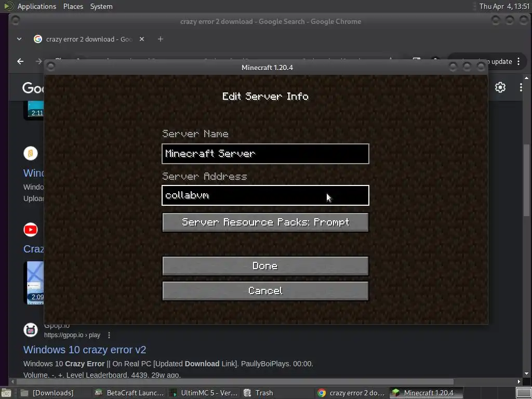
Task: Open the Places menu
Action: [x=73, y=6]
